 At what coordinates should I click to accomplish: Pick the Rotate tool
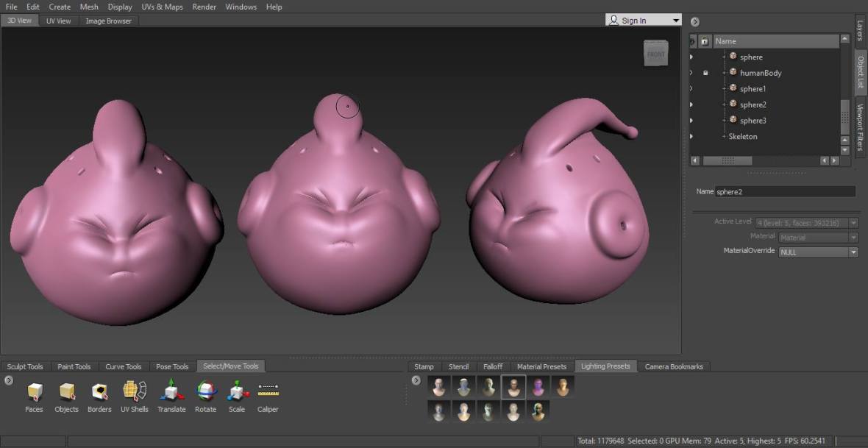tap(206, 391)
